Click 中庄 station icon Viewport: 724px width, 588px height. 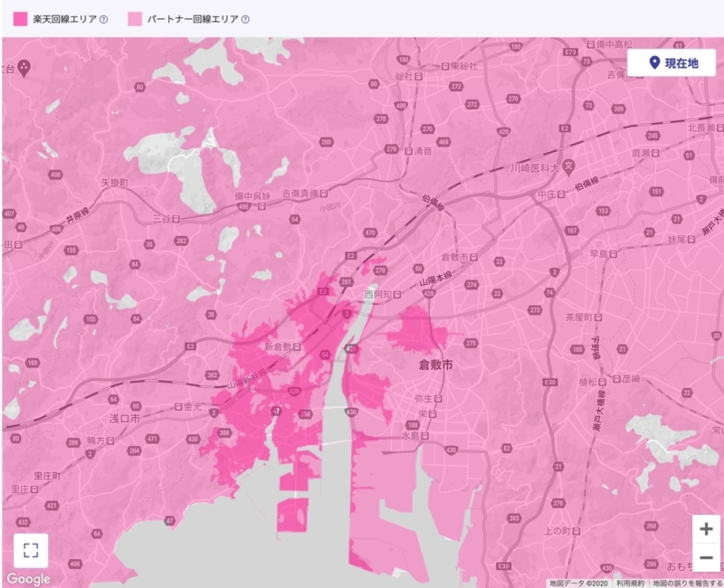pos(561,194)
